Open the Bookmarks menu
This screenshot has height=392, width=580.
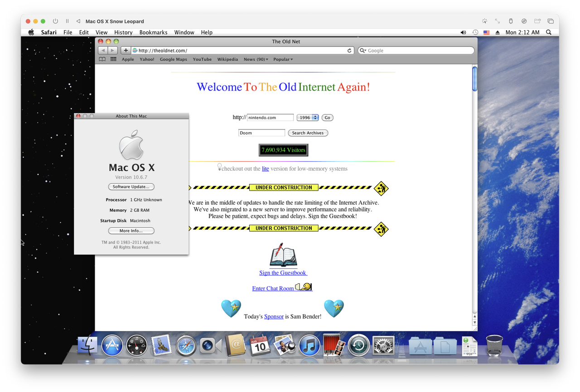[154, 33]
